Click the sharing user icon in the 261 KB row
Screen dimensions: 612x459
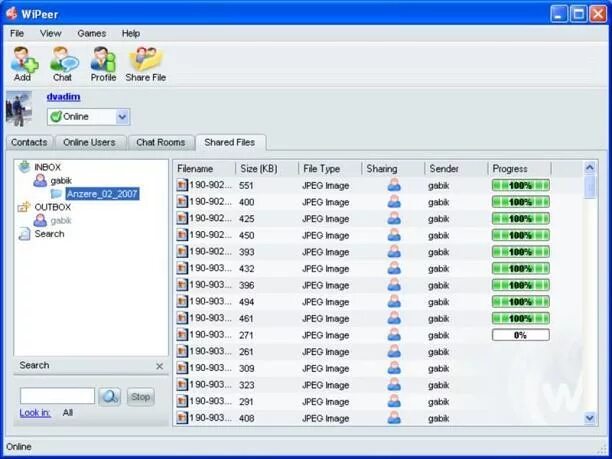[x=394, y=351]
